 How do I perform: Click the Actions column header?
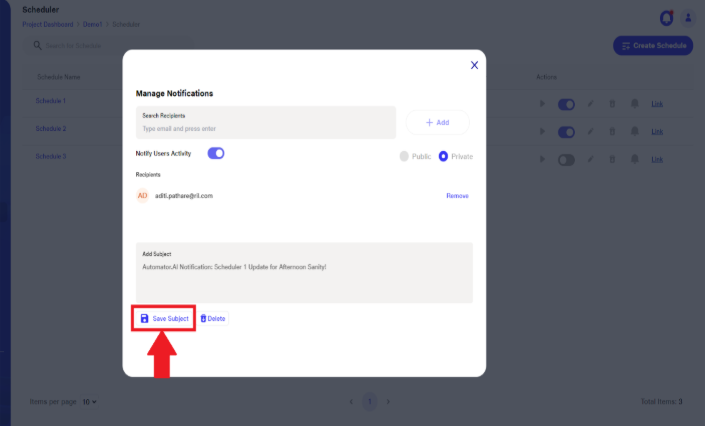coord(546,77)
